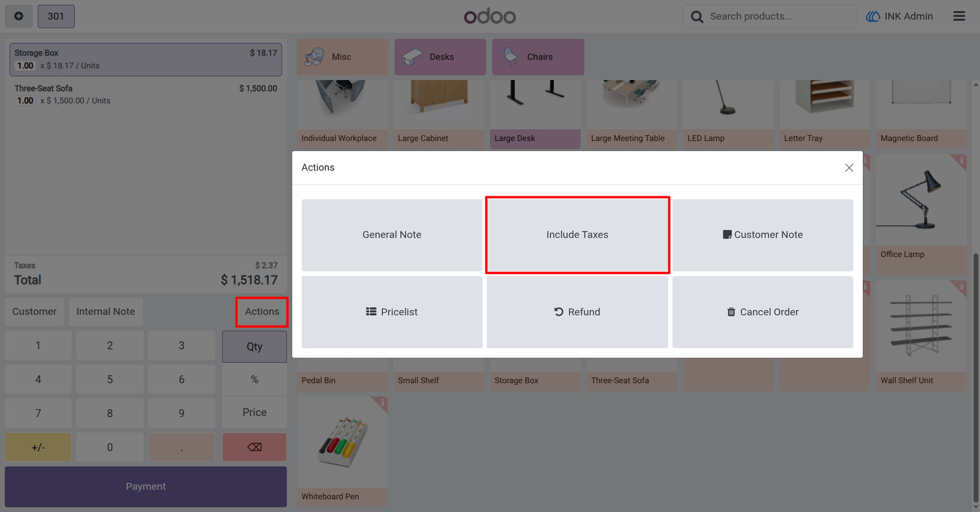Toggle the +/- sign key
The image size is (980, 512).
pos(38,447)
